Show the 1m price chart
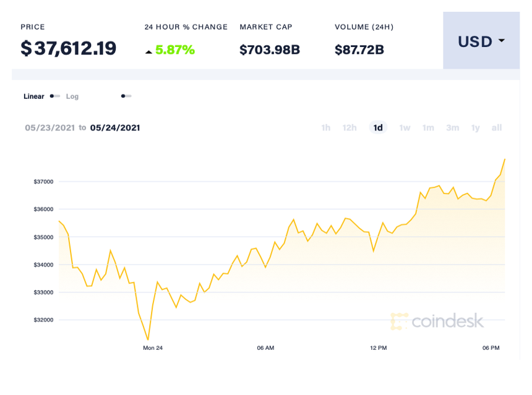 click(428, 128)
